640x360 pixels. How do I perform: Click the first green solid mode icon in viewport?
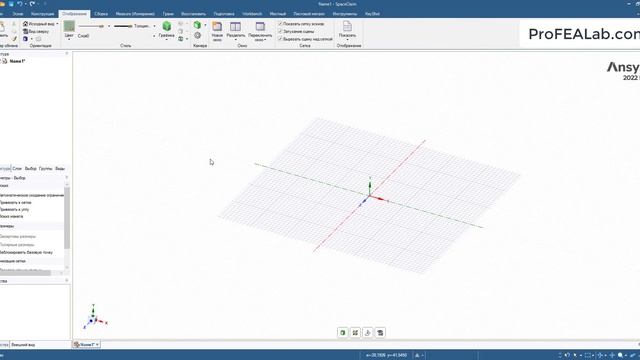click(343, 333)
